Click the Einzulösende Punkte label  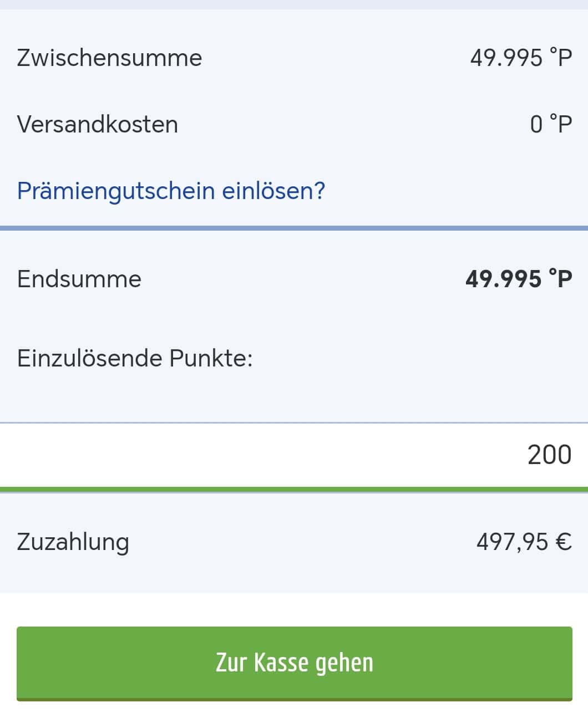click(x=135, y=358)
